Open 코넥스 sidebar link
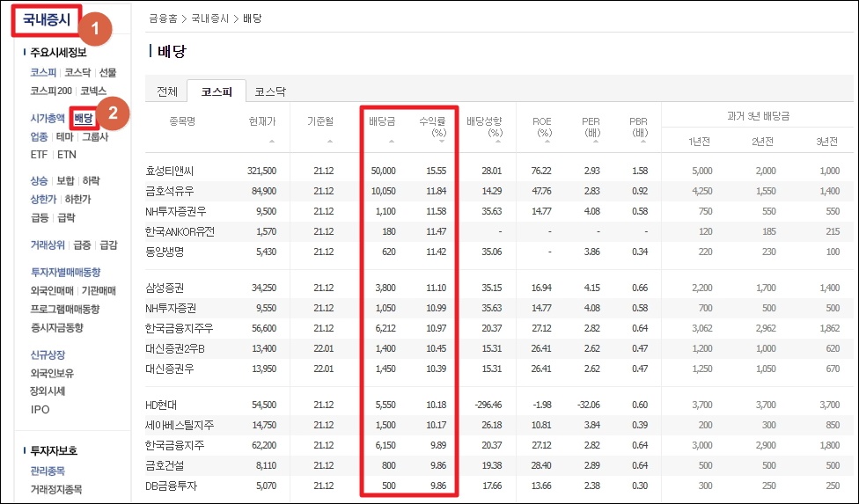 (x=93, y=91)
